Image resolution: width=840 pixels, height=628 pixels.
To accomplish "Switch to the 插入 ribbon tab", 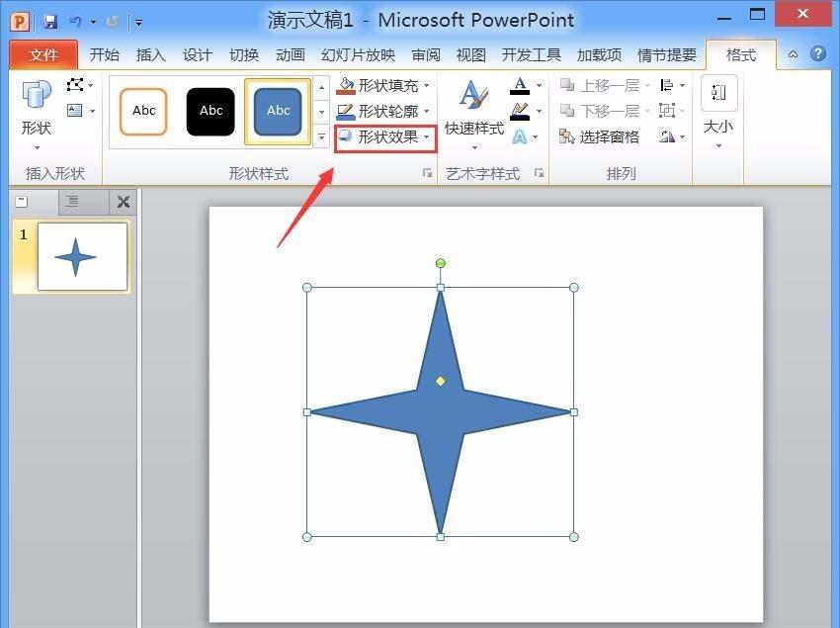I will (150, 55).
